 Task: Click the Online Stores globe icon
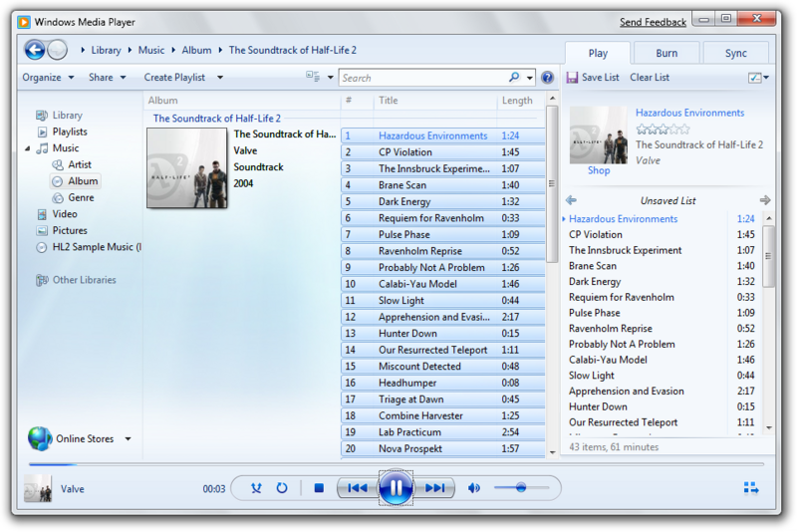coord(40,438)
